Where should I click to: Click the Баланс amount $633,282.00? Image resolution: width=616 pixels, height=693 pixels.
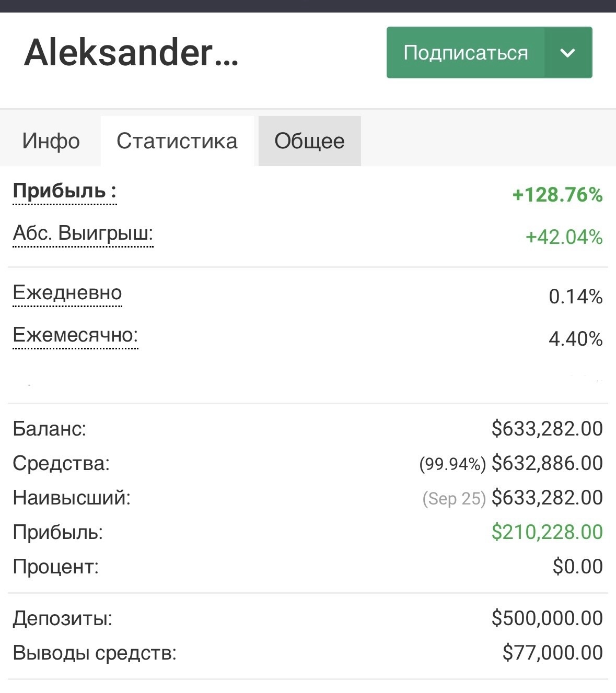click(x=547, y=429)
